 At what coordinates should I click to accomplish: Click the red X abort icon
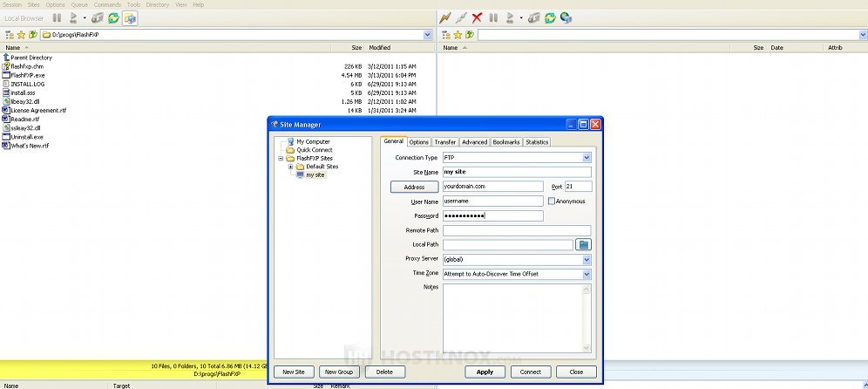pos(478,18)
